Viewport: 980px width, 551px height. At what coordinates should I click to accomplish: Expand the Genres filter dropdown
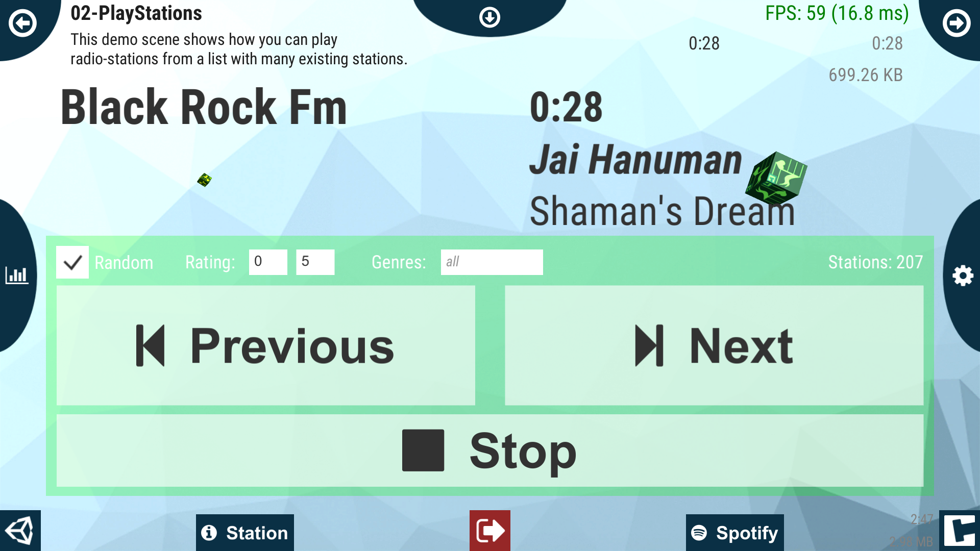click(492, 262)
